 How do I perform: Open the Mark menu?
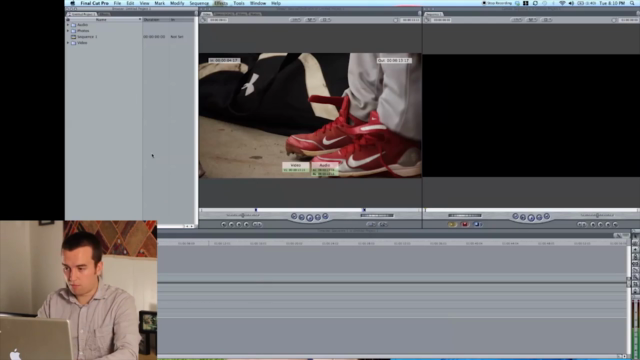160,3
